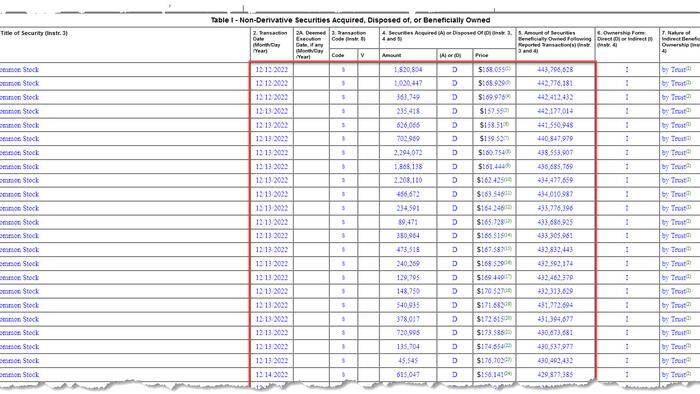This screenshot has height=394, width=700.
Task: Click ownership form I in the 540,935 row
Action: 627,305
